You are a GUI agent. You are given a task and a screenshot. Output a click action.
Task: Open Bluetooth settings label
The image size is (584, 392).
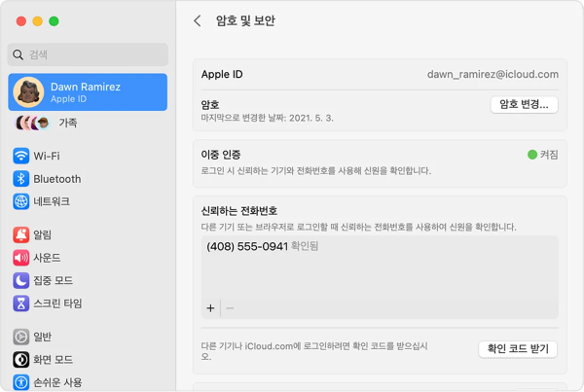(57, 179)
